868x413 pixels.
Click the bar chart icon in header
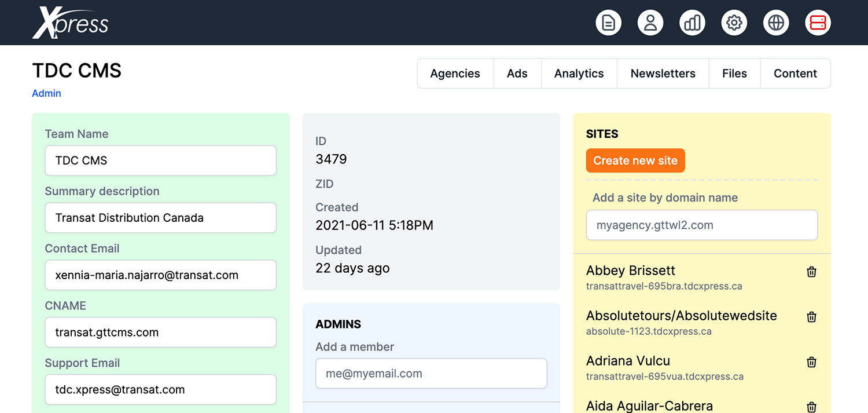coord(692,23)
